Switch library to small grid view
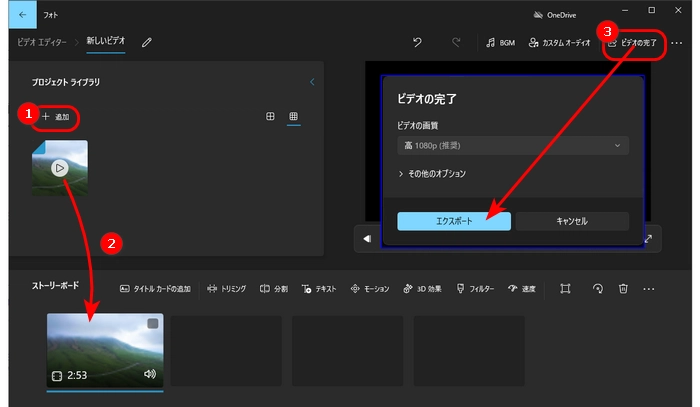 (x=294, y=117)
